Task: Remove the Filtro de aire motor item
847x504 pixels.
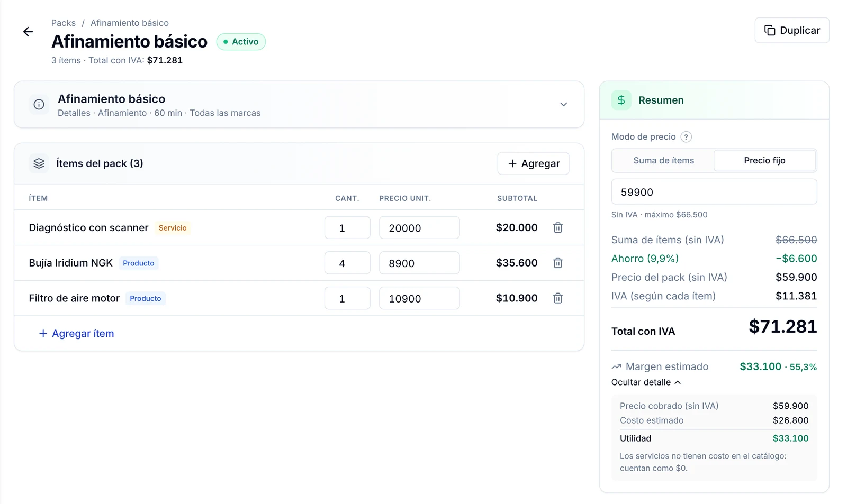Action: click(558, 298)
